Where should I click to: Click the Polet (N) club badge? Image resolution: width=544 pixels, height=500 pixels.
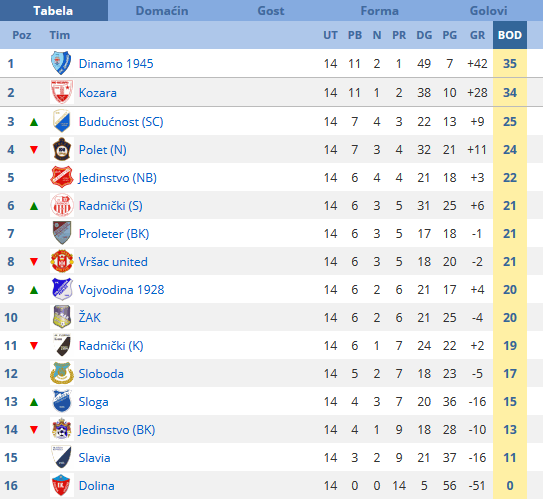click(x=61, y=149)
